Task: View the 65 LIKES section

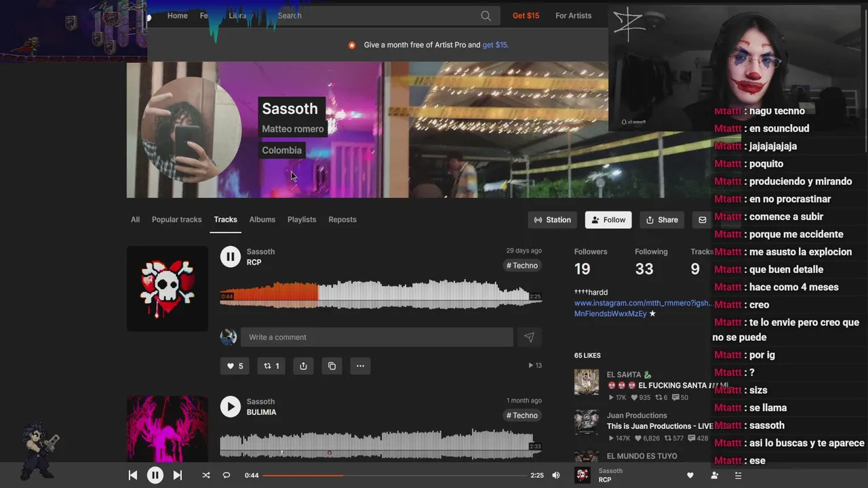Action: tap(587, 355)
